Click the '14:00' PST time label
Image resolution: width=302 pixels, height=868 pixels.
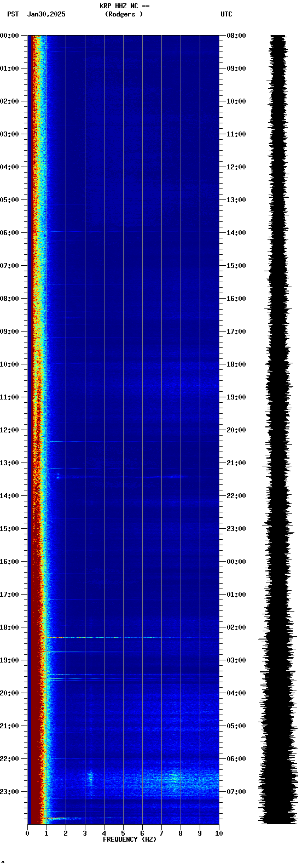9,496
